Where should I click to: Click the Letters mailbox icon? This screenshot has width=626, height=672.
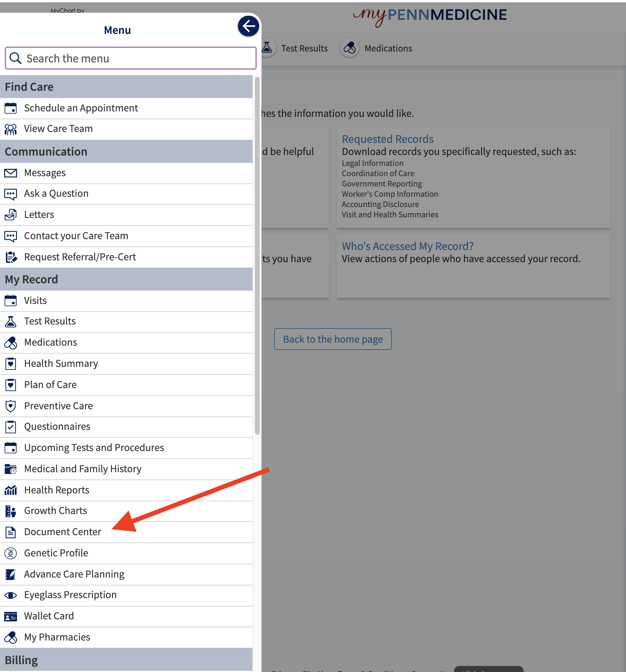pos(11,215)
